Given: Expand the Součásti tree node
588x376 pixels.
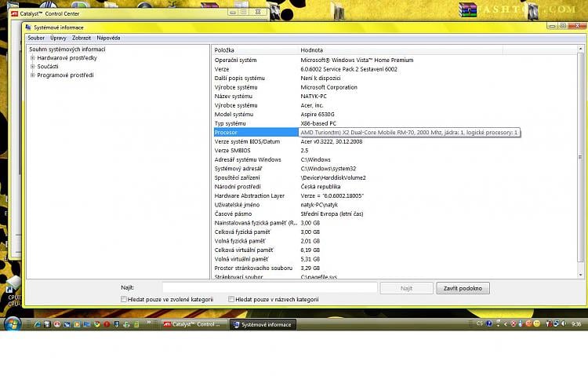Looking at the screenshot, I should click(x=33, y=67).
